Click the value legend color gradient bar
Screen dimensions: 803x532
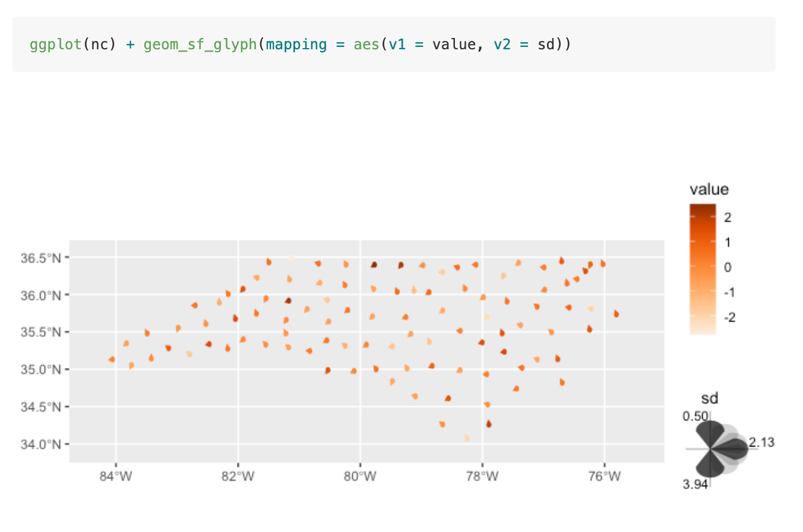(702, 269)
